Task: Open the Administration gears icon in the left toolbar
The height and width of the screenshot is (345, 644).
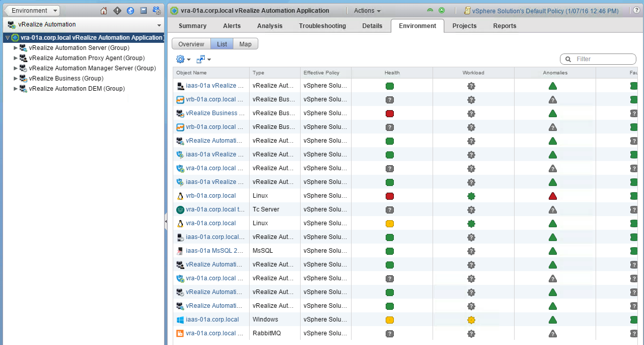Action: point(157,11)
